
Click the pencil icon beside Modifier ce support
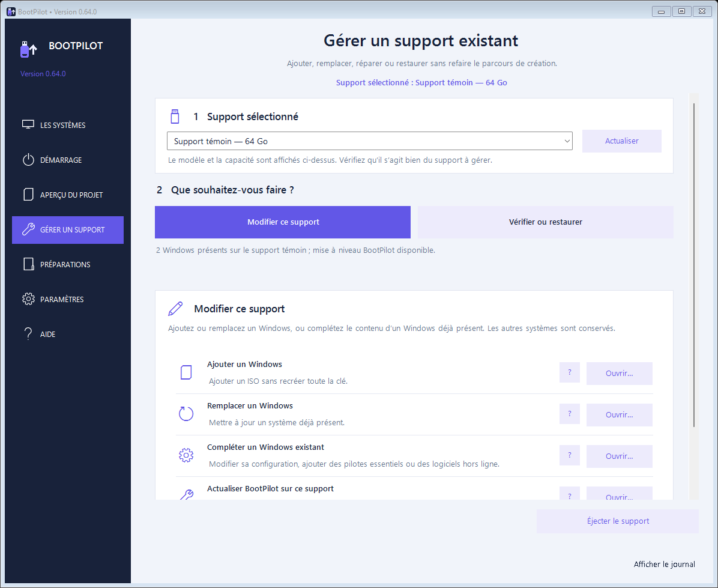(175, 309)
